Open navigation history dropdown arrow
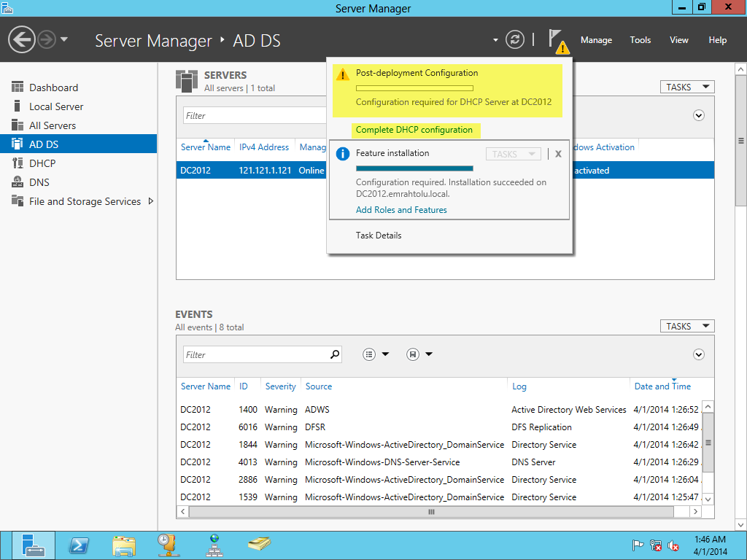747x560 pixels. [x=64, y=39]
